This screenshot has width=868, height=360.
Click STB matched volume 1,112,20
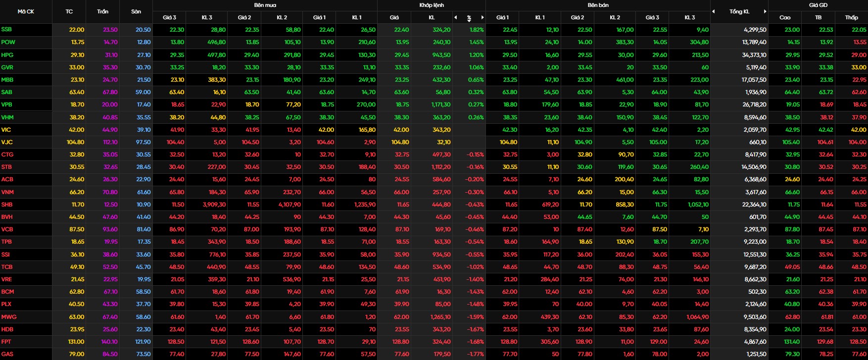[441, 167]
